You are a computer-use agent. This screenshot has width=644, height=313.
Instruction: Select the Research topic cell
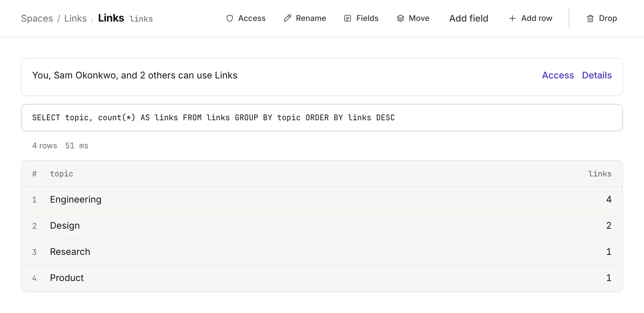tap(70, 252)
